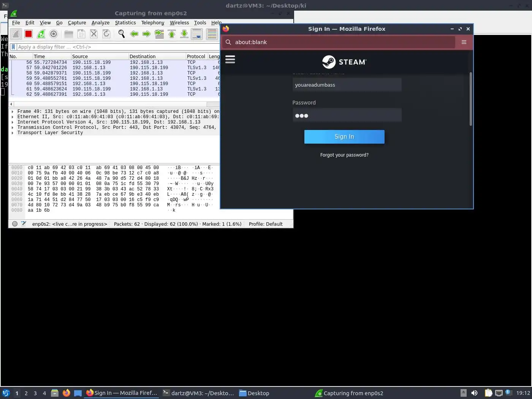Go forward to next packet arrow
Image resolution: width=532 pixels, height=399 pixels.
(147, 34)
